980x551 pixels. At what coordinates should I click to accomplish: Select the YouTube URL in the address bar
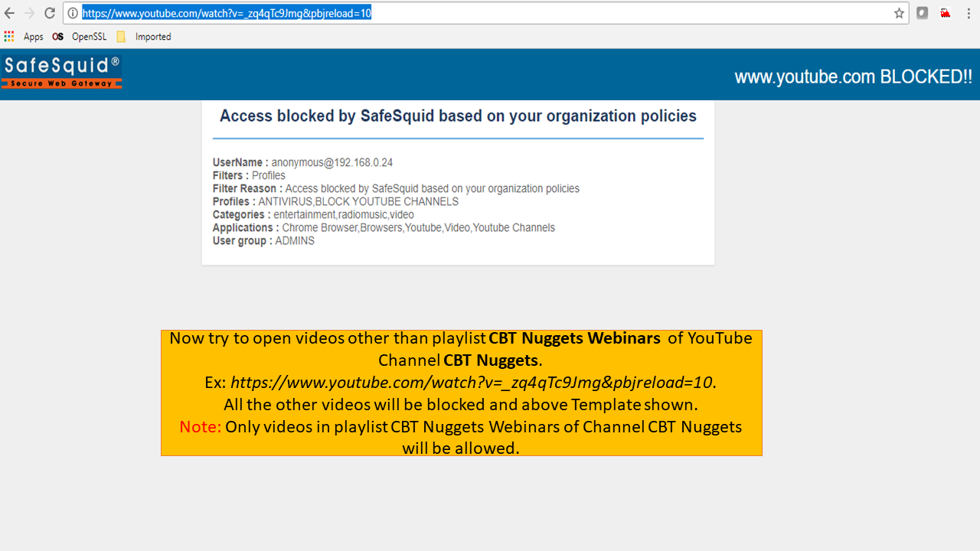pos(227,13)
